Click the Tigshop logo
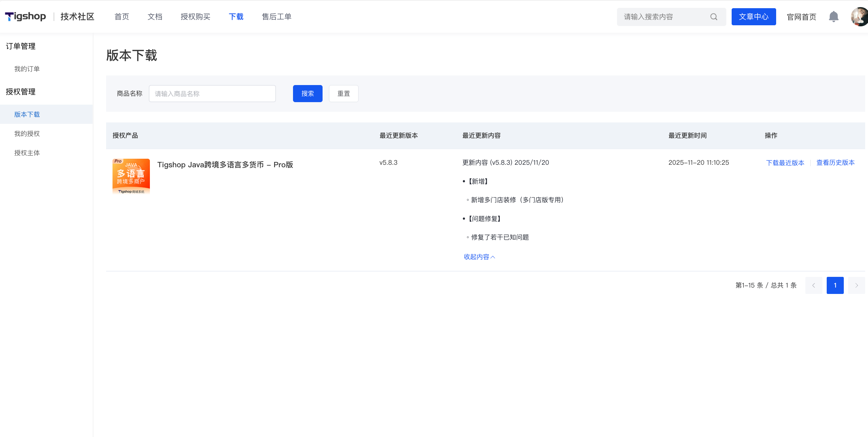Viewport: 868px width, 437px height. [x=26, y=16]
